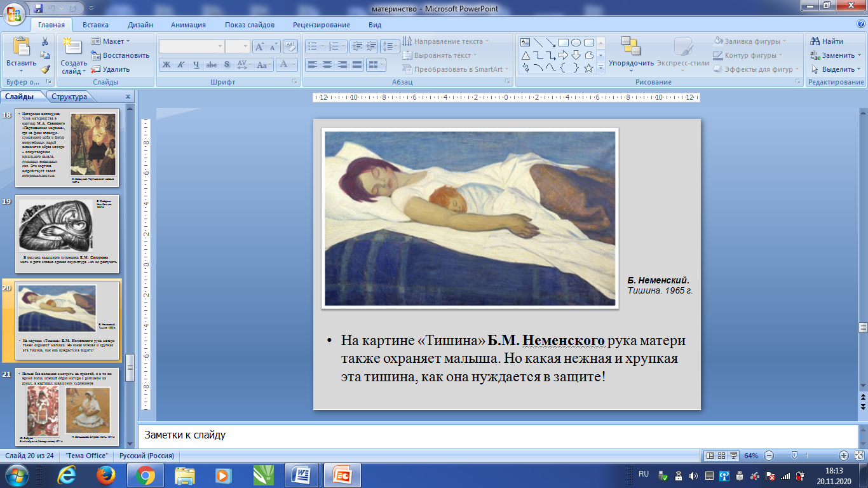868x488 pixels.
Task: Click the Cut scissors icon
Action: (45, 41)
